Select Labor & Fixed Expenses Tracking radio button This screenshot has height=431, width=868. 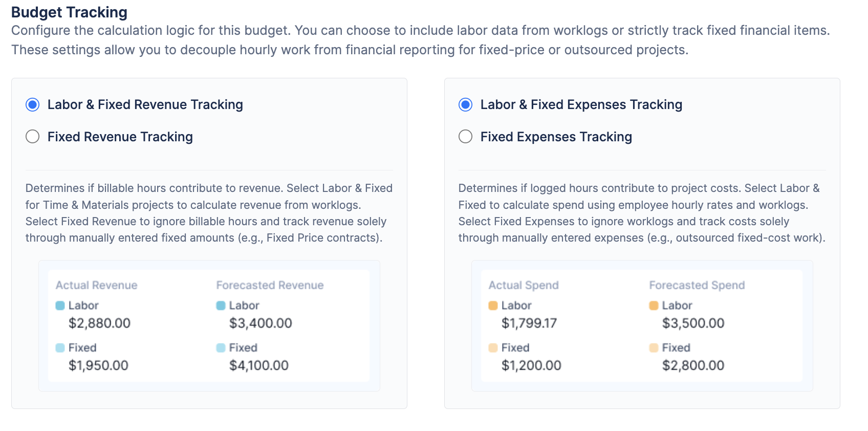click(x=466, y=105)
